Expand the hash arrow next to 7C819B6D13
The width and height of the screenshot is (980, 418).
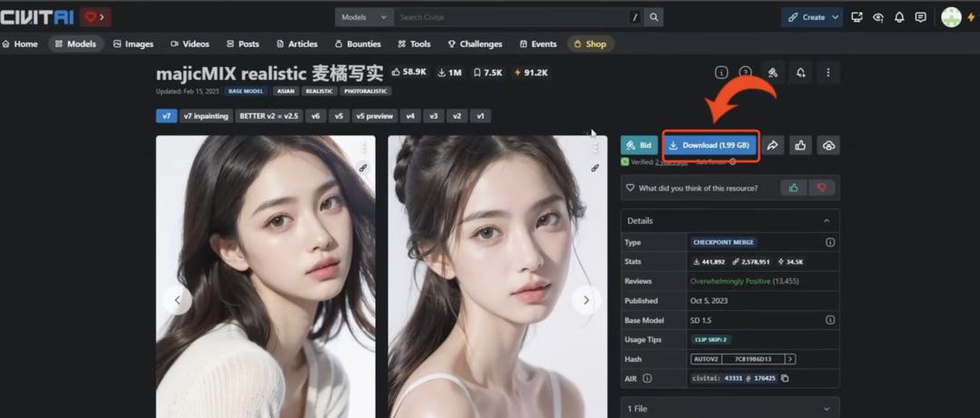[790, 359]
